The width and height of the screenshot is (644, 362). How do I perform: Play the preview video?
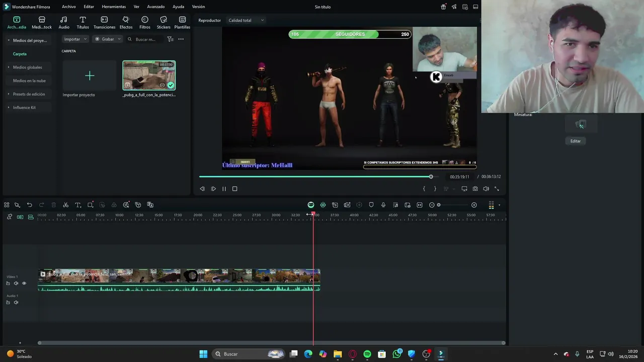pos(213,189)
